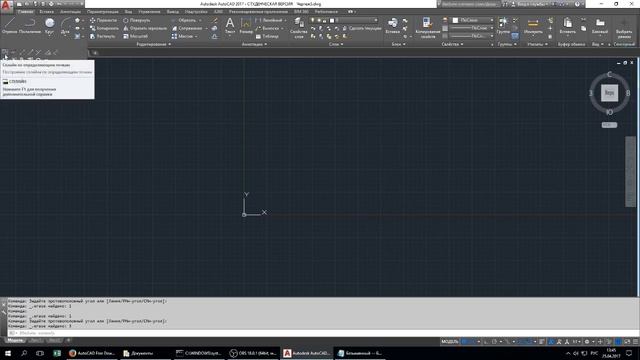Image resolution: width=640 pixels, height=360 pixels.
Task: Click the Обрезать trim tool
Action: point(184,20)
